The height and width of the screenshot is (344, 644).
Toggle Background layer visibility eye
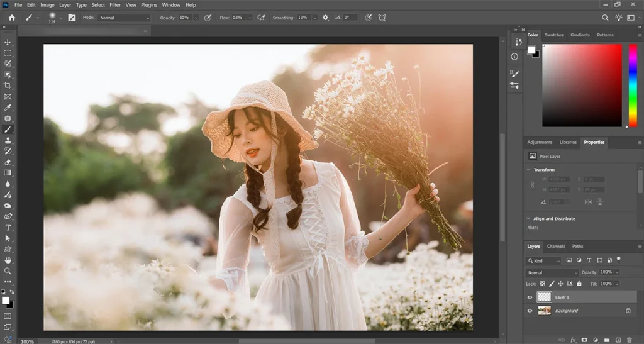(x=530, y=311)
